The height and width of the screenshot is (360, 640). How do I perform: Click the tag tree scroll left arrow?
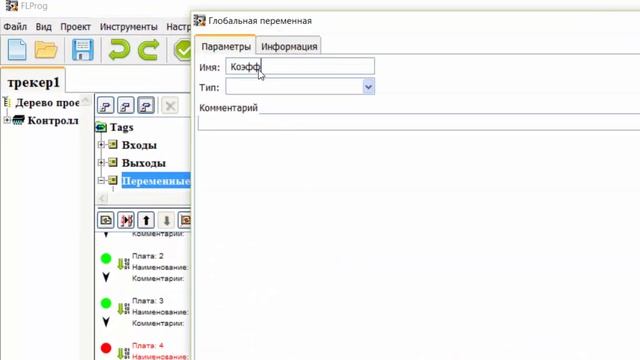pos(102,198)
